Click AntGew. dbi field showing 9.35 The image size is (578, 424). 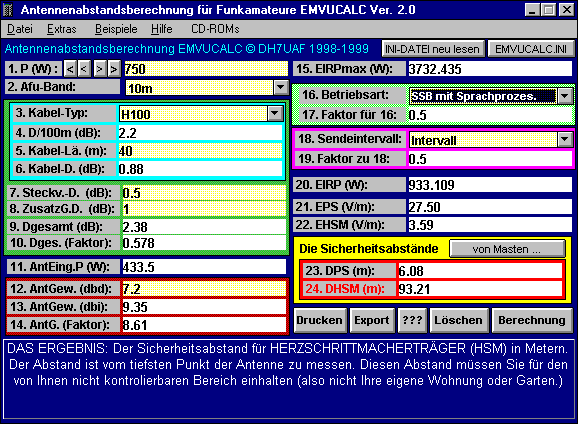pos(204,307)
